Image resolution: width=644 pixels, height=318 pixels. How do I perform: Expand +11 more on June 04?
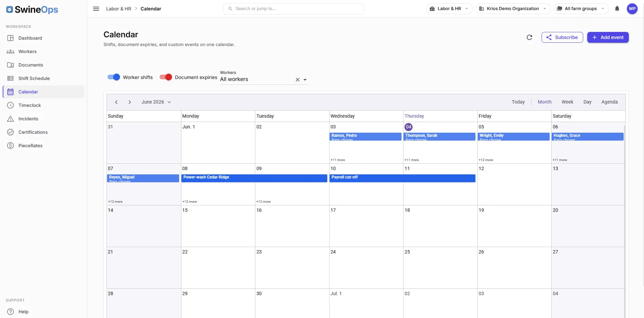coord(412,160)
